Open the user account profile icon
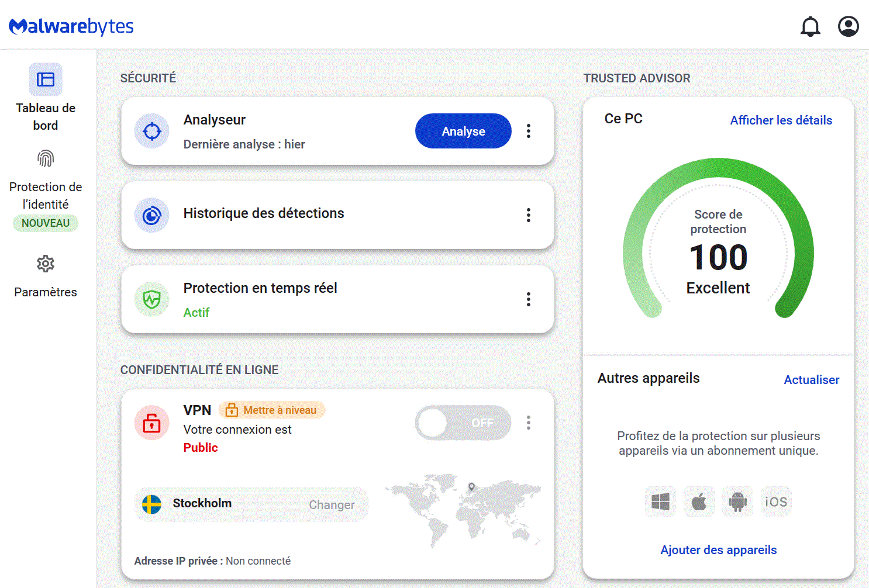 (848, 26)
